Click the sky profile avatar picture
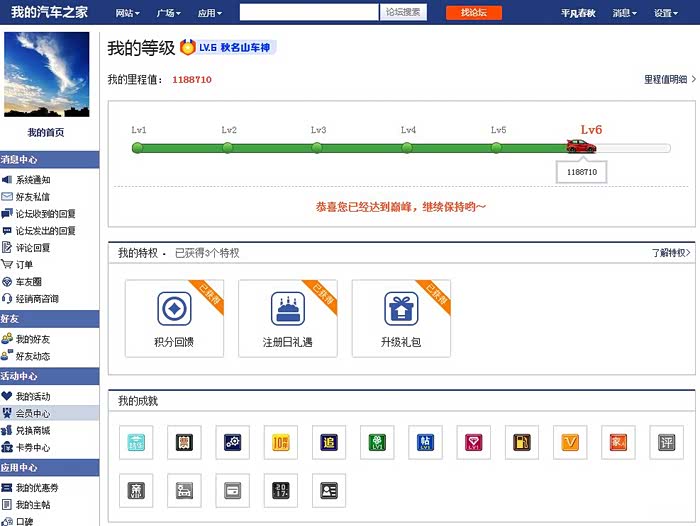The width and height of the screenshot is (700, 526). click(x=46, y=75)
